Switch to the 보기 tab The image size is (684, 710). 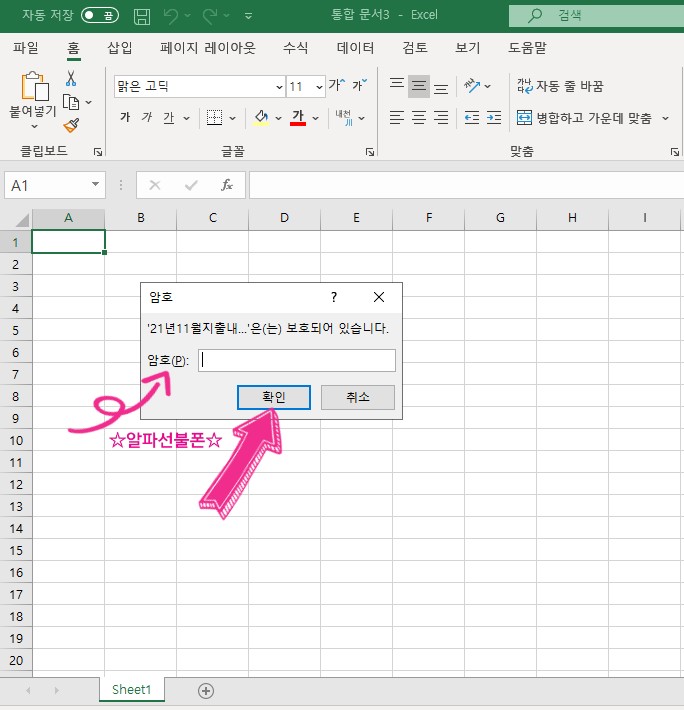click(x=468, y=48)
